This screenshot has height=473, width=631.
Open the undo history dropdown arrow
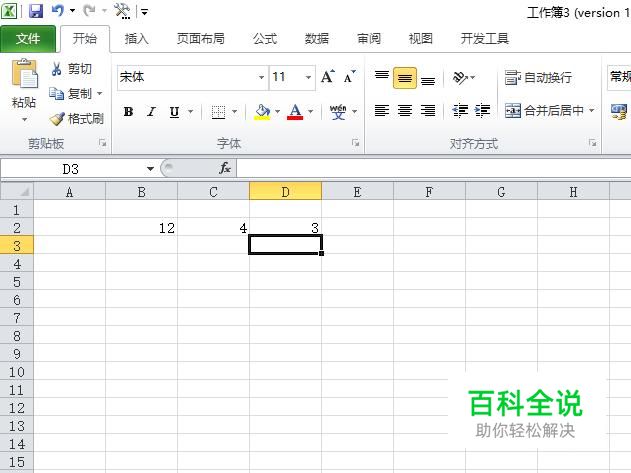(x=72, y=11)
